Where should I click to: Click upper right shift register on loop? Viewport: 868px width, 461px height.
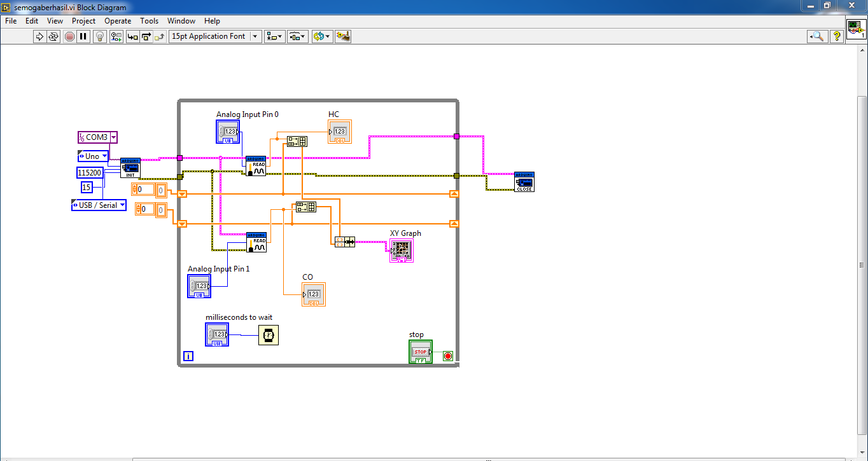[x=454, y=194]
